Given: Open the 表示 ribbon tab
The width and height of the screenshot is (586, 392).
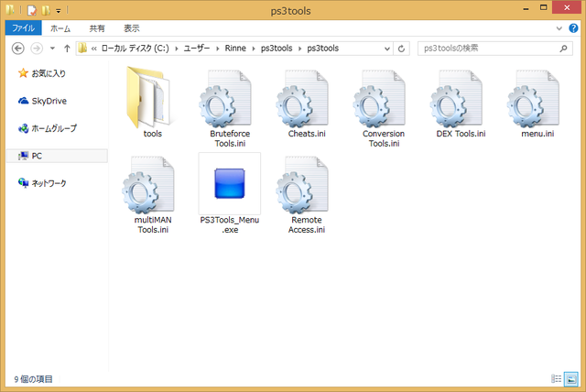Looking at the screenshot, I should [132, 28].
